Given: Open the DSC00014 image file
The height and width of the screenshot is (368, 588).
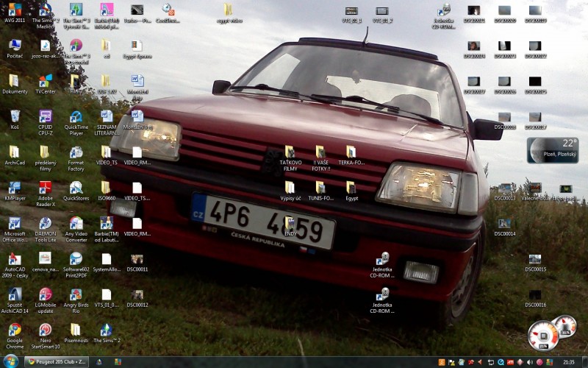Looking at the screenshot, I should pyautogui.click(x=504, y=224).
